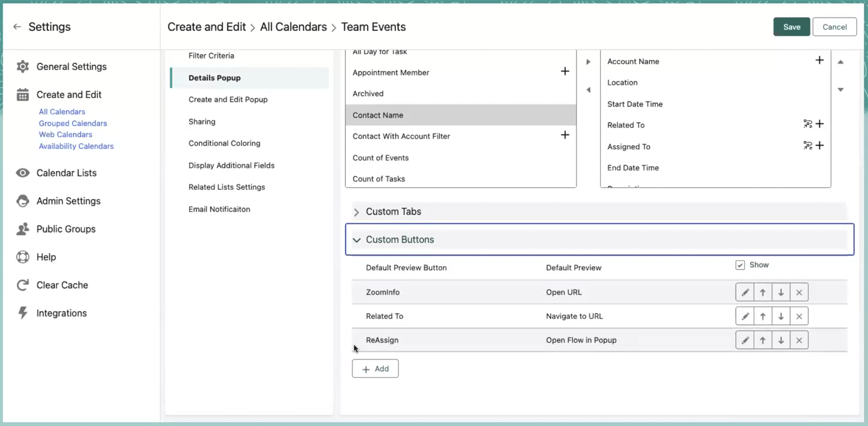Screen dimensions: 868x426
Task: Move ReAssign button up
Action: [x=763, y=340]
